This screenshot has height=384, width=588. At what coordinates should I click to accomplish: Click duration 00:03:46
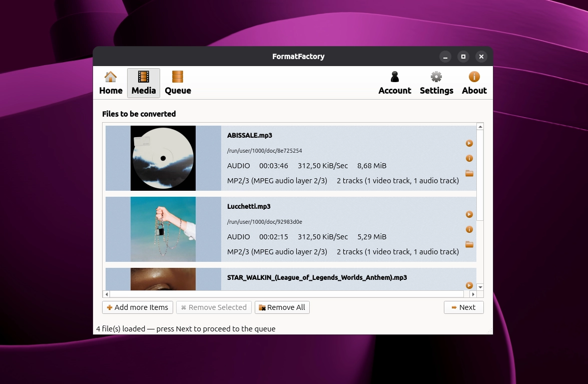click(x=274, y=166)
